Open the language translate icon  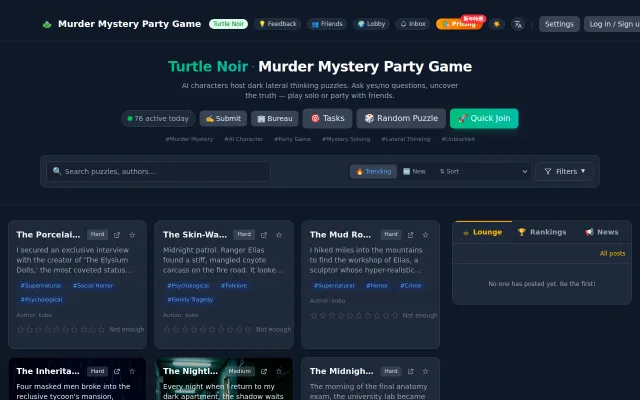tap(518, 24)
